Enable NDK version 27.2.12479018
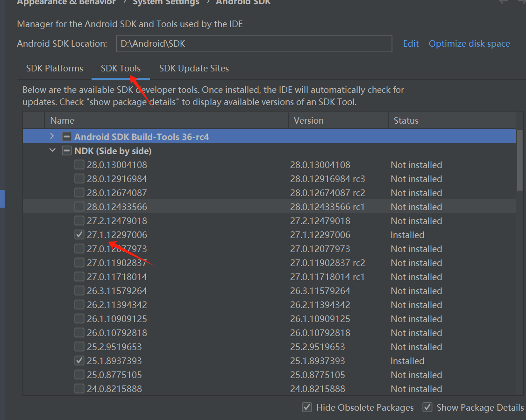The width and height of the screenshot is (526, 420). coord(79,220)
